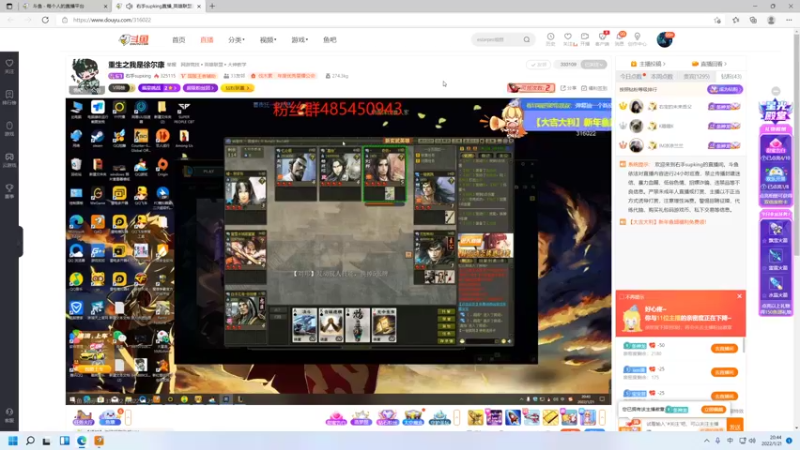Open the followed channels heart icon in header

[x=567, y=37]
